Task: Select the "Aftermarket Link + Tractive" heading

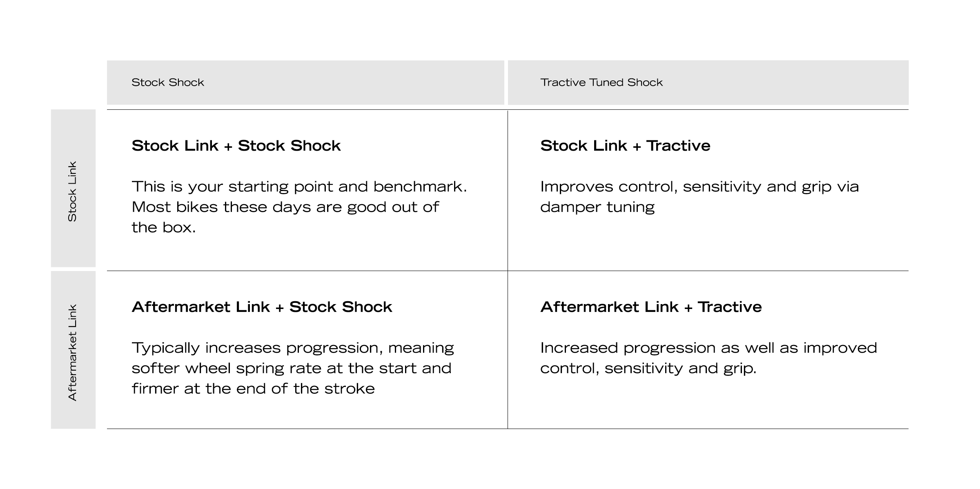Action: click(x=650, y=307)
